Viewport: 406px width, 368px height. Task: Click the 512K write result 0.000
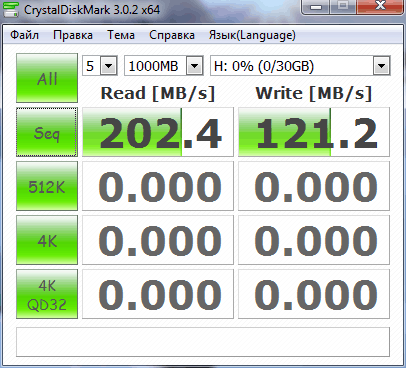tap(314, 186)
